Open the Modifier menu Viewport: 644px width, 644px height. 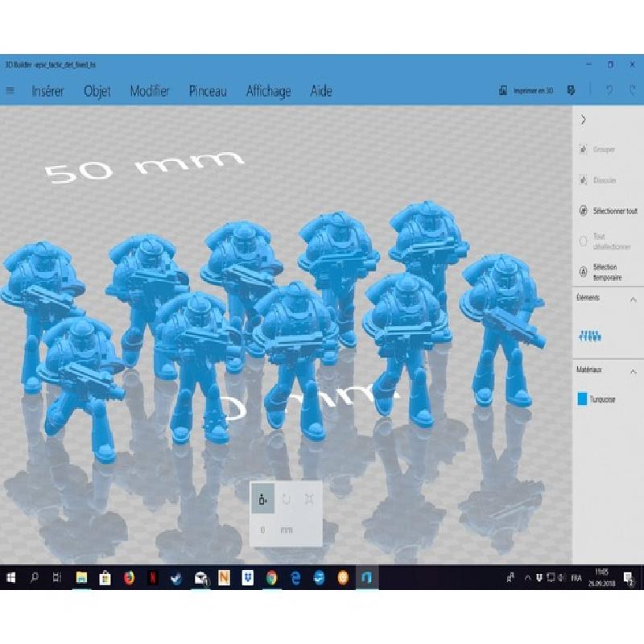[x=150, y=91]
